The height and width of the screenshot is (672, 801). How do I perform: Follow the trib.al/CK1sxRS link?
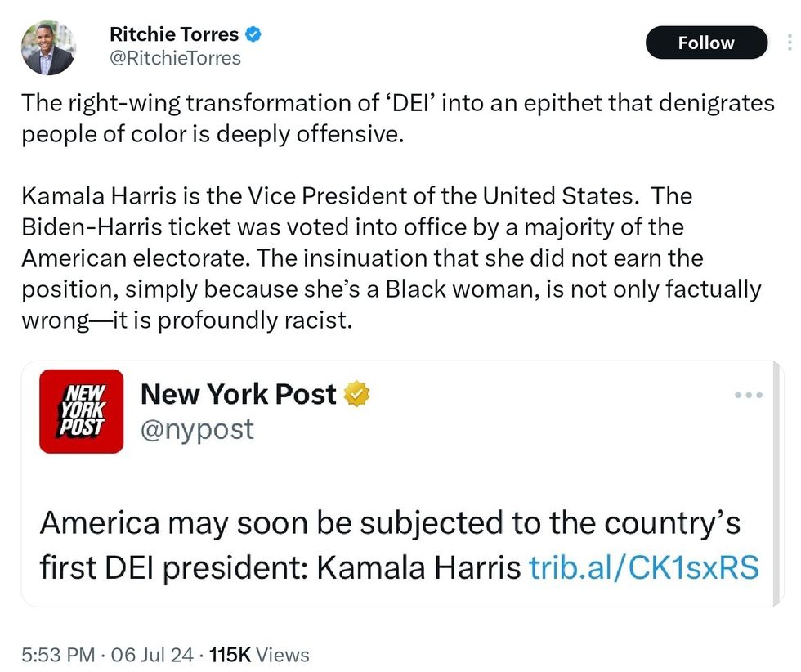coord(644,567)
